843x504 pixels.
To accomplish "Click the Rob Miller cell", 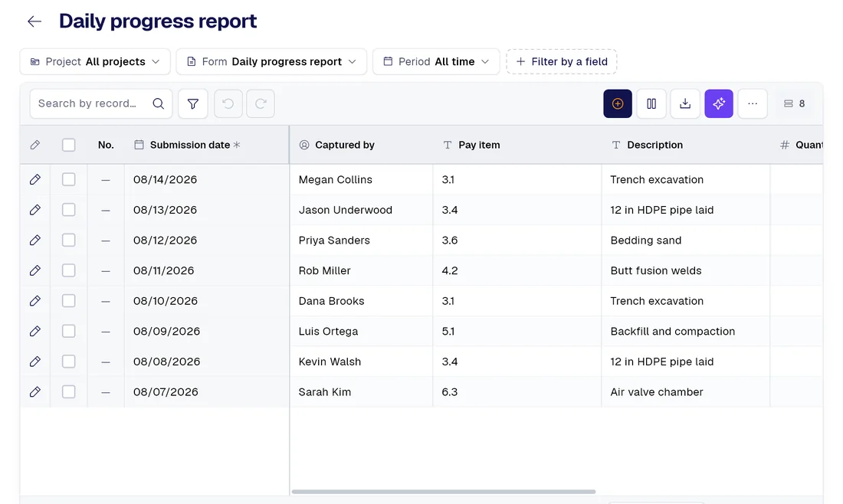I will 361,270.
